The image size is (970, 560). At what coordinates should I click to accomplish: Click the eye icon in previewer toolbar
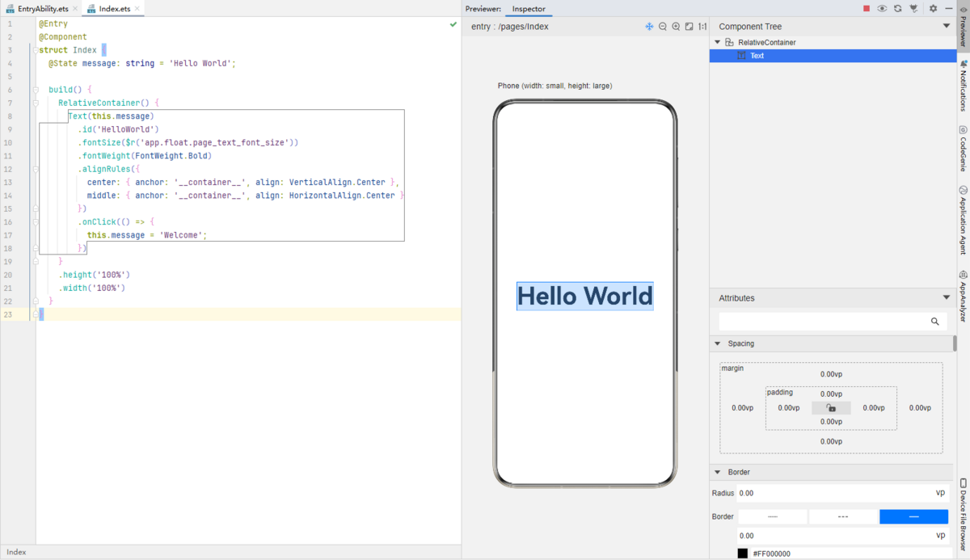coord(882,9)
